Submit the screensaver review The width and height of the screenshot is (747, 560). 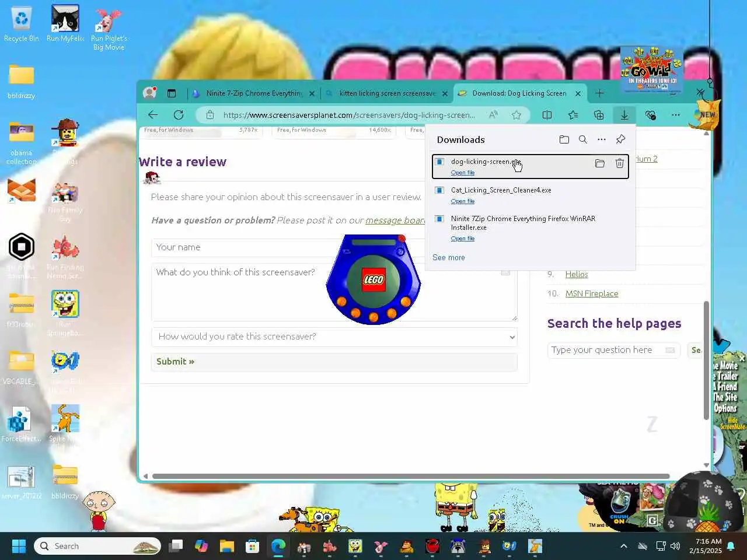[334, 362]
